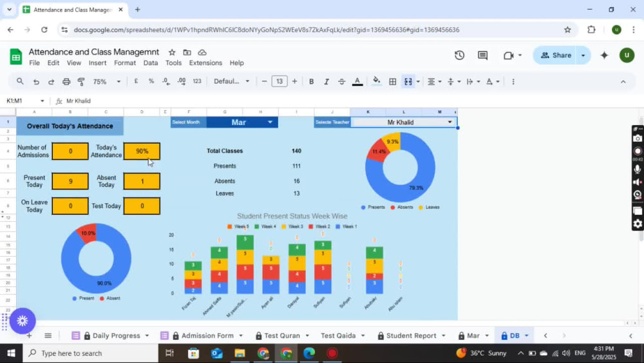Screen dimensions: 644x363
Task: Open vertical align dropdown
Action: (454, 81)
